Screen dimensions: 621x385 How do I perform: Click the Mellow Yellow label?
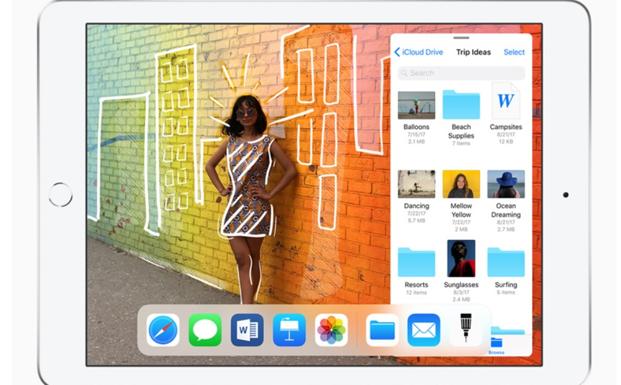click(461, 210)
